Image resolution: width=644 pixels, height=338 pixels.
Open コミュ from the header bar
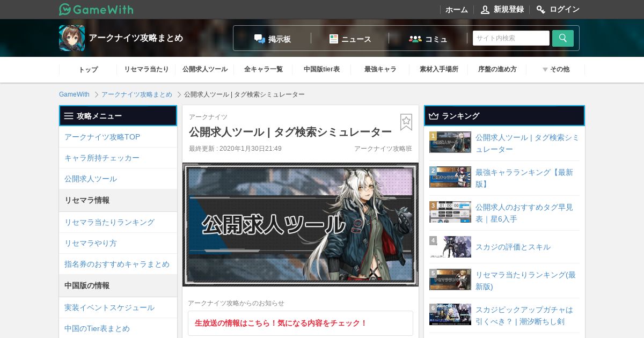(428, 39)
